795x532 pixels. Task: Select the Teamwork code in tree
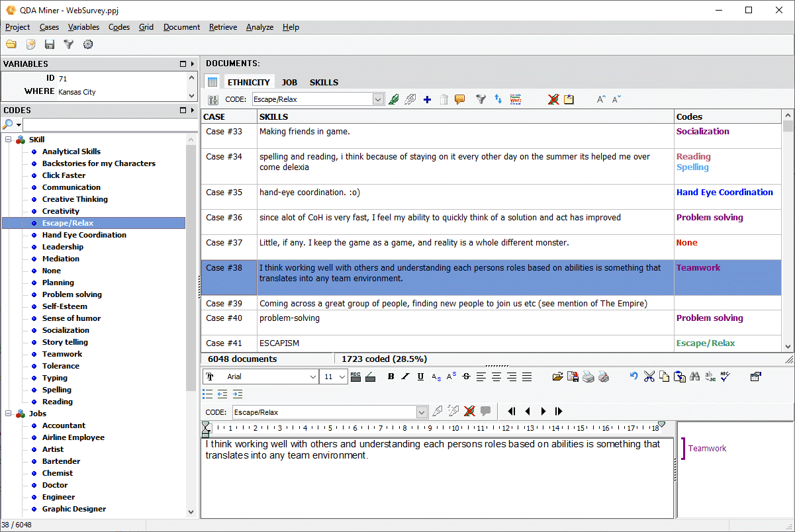point(62,354)
